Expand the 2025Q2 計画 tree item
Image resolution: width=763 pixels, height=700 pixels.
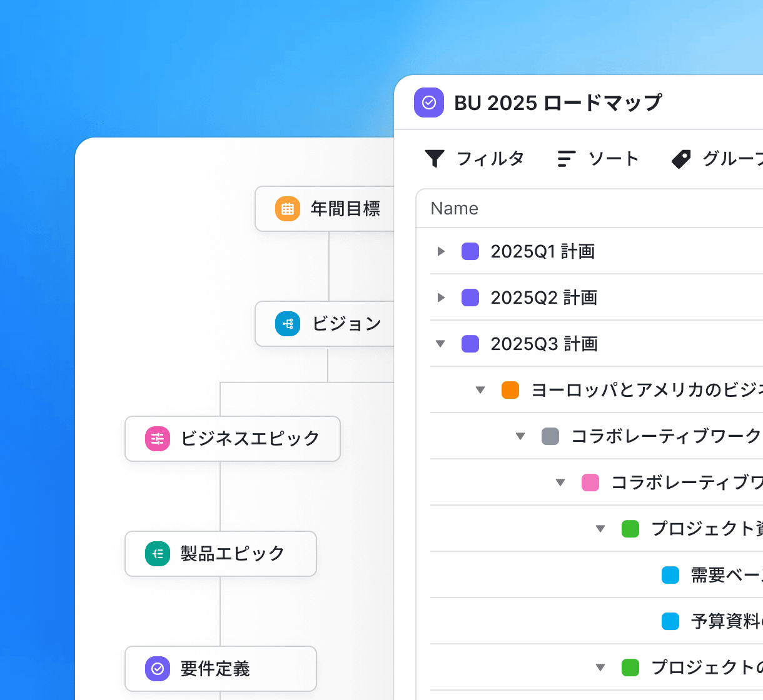pos(441,297)
